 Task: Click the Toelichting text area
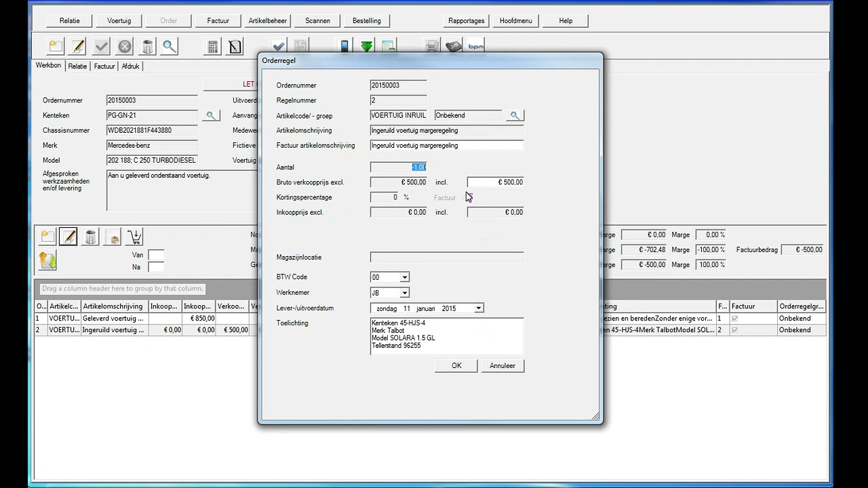coord(447,336)
